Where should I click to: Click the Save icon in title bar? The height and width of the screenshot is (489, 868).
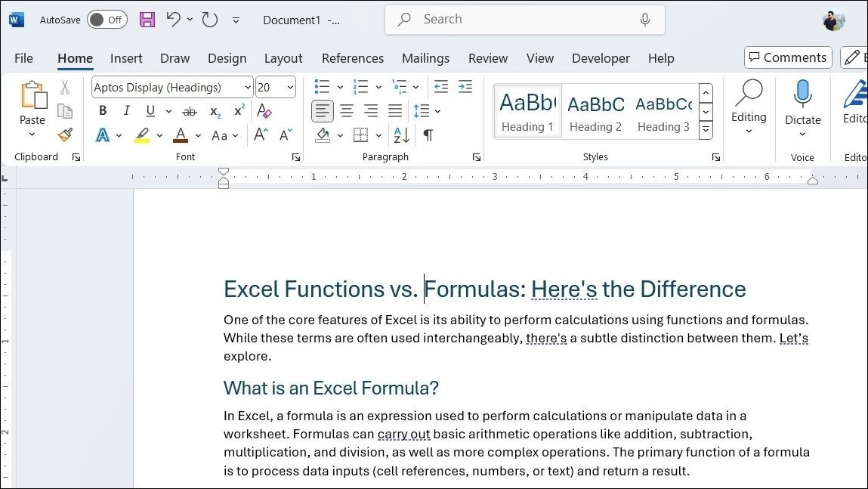point(147,20)
